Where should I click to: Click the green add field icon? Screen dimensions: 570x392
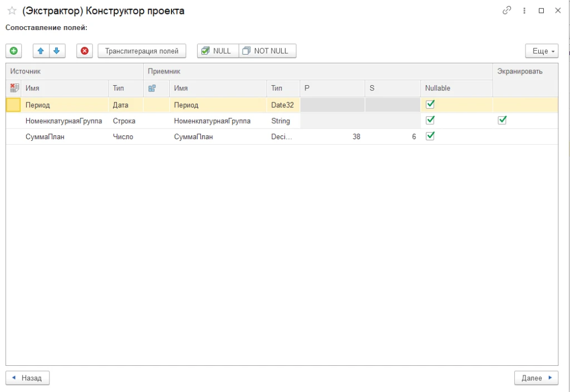pyautogui.click(x=14, y=51)
